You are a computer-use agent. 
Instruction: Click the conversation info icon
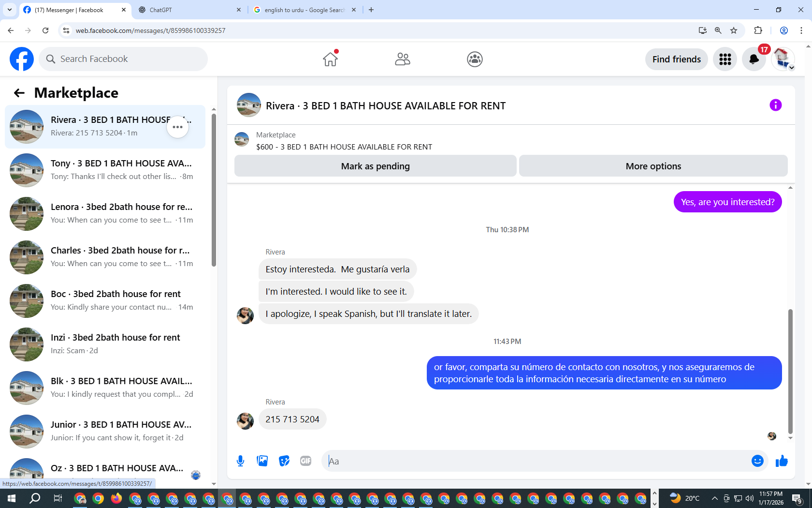click(775, 105)
